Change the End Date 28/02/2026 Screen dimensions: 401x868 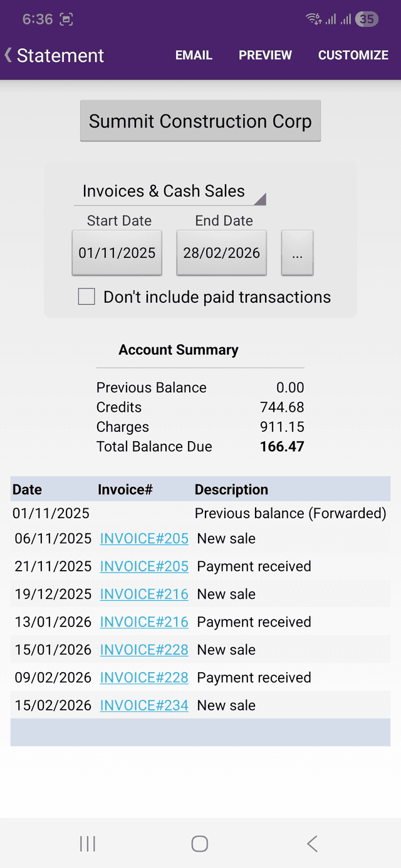[x=221, y=253]
